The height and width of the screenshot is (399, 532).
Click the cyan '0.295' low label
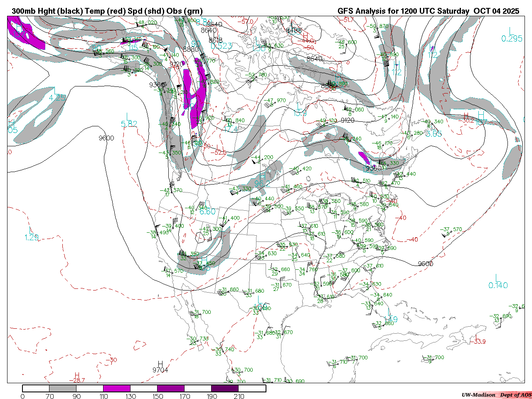[x=512, y=39]
